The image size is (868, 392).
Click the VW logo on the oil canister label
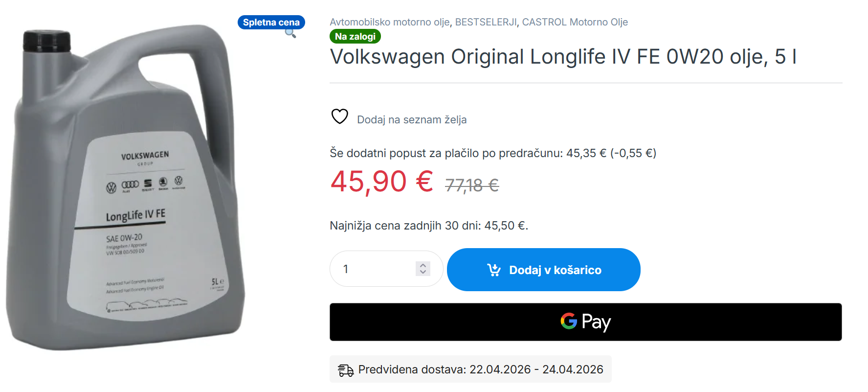(111, 187)
